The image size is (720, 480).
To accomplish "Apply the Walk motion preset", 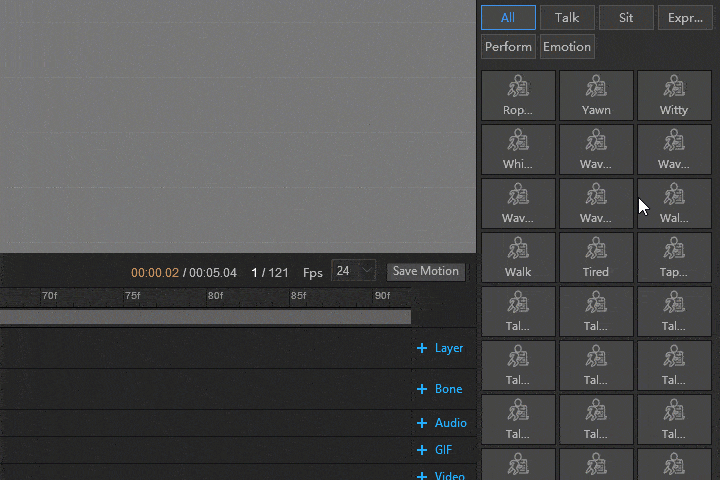I will tap(518, 257).
